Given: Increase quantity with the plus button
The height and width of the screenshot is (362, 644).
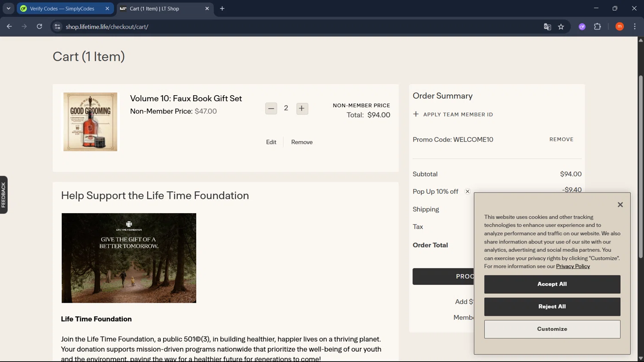Looking at the screenshot, I should (x=302, y=109).
